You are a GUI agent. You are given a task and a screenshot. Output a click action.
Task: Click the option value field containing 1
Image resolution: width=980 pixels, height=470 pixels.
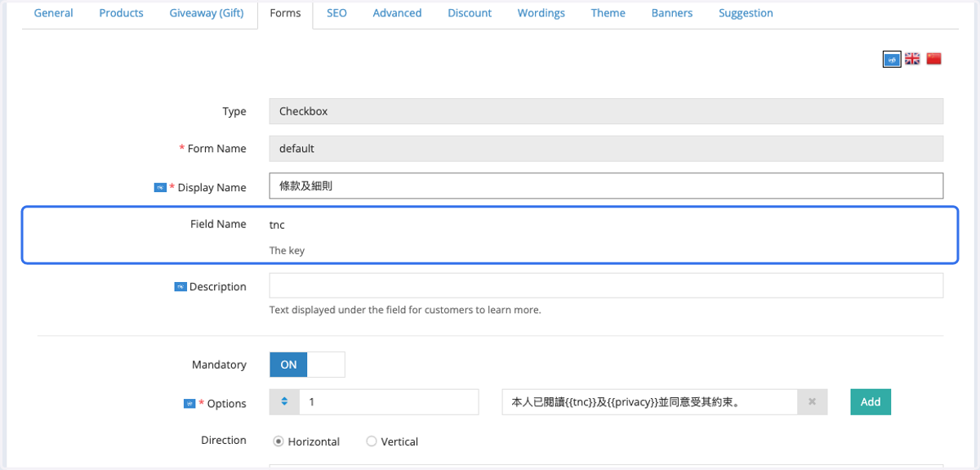point(389,402)
